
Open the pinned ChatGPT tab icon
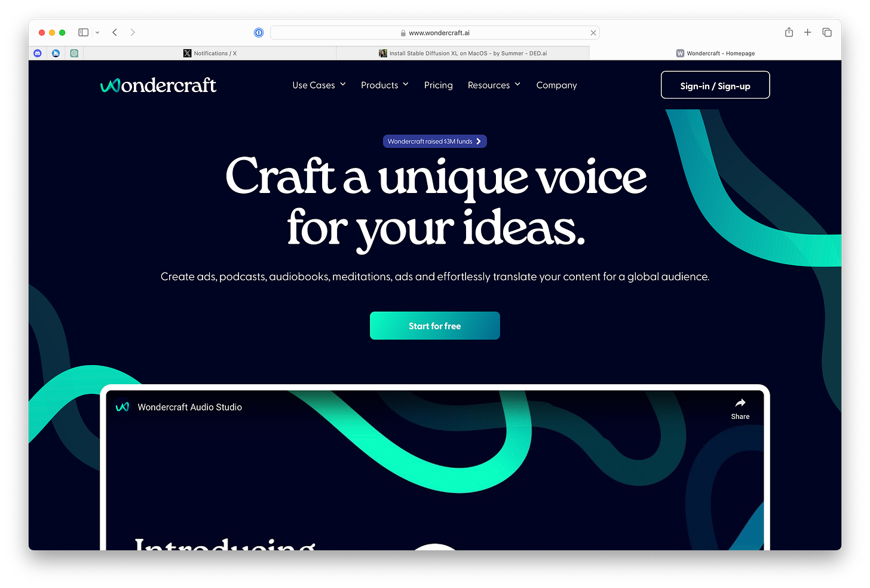click(74, 53)
